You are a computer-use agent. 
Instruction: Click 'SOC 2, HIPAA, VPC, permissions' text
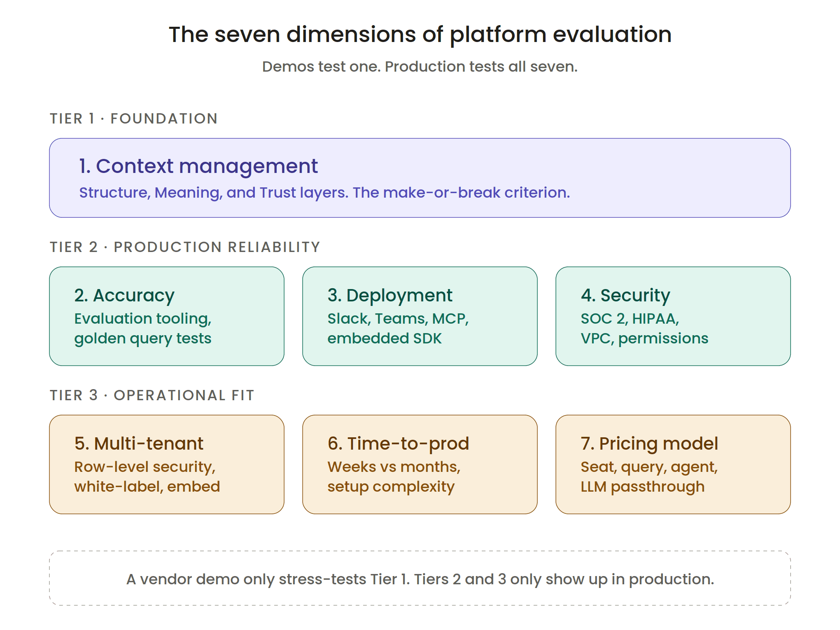click(644, 329)
